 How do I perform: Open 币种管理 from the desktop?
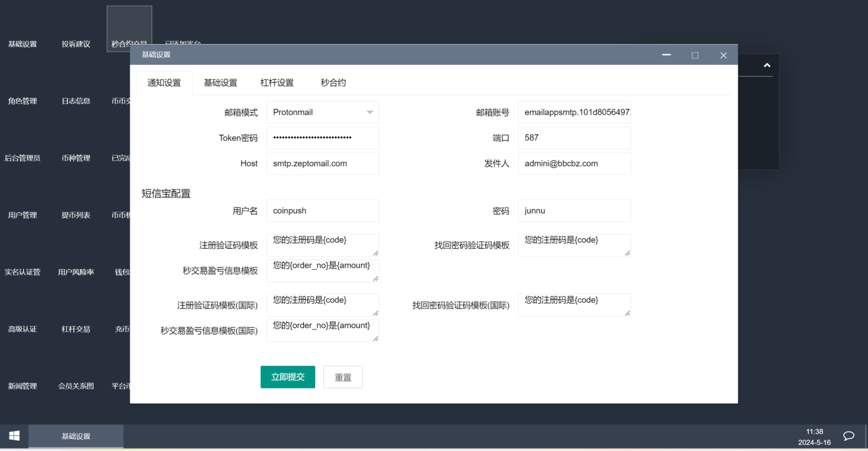(76, 158)
